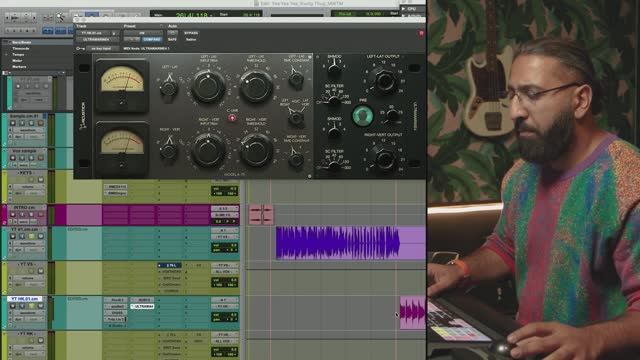The width and height of the screenshot is (640, 360).
Task: Open the ULTRAMARINE4 insert selector in plugin header
Action: click(98, 40)
